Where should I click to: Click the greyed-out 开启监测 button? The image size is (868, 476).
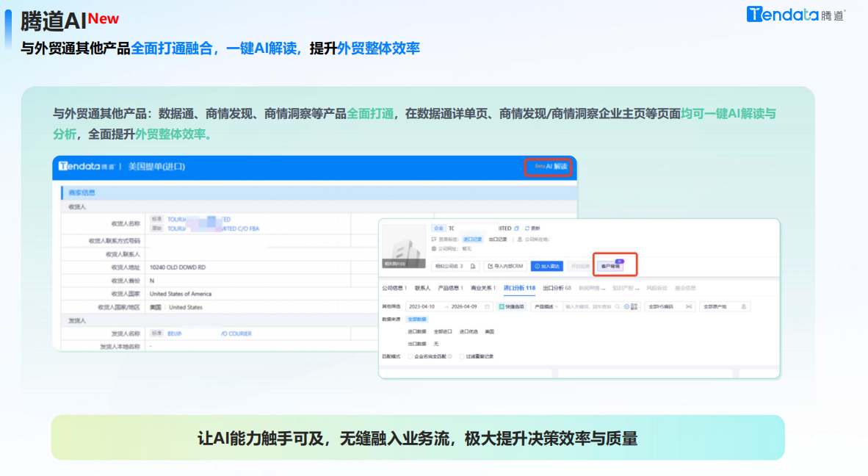coord(579,266)
